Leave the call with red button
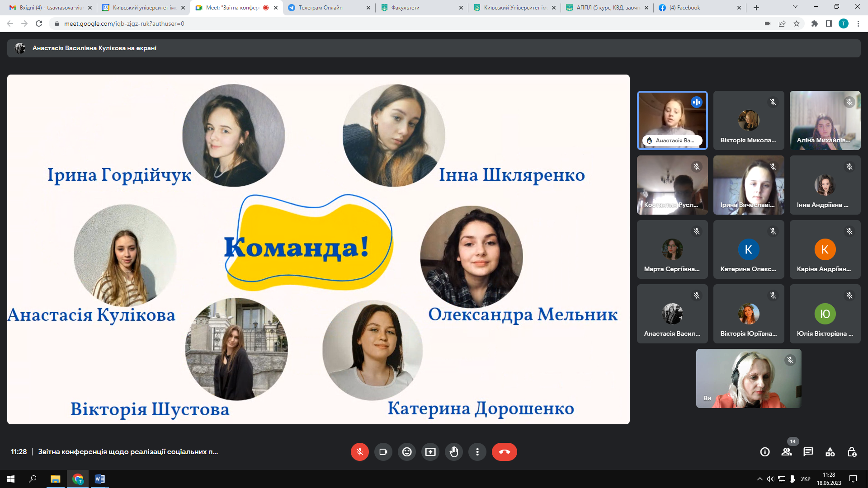The image size is (868, 488). (x=504, y=452)
